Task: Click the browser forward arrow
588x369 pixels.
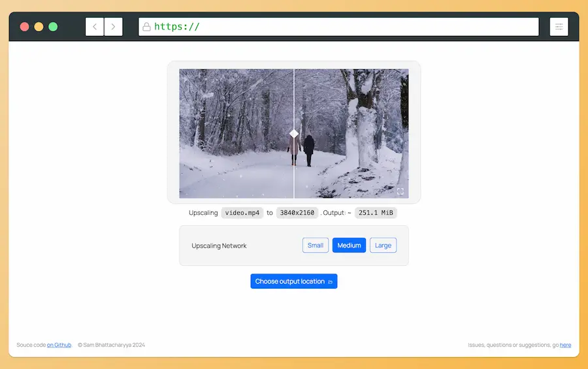Action: (113, 27)
